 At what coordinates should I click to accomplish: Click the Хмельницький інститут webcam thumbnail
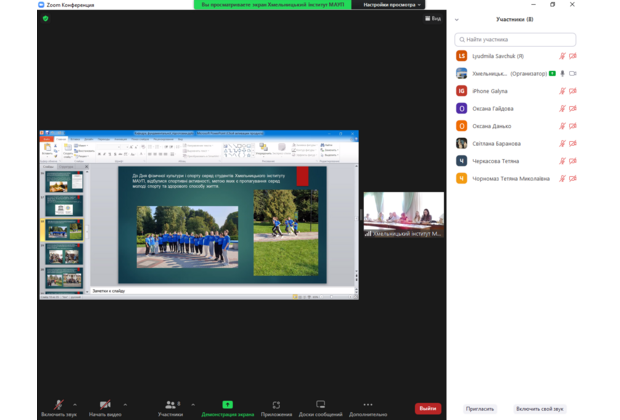click(403, 214)
